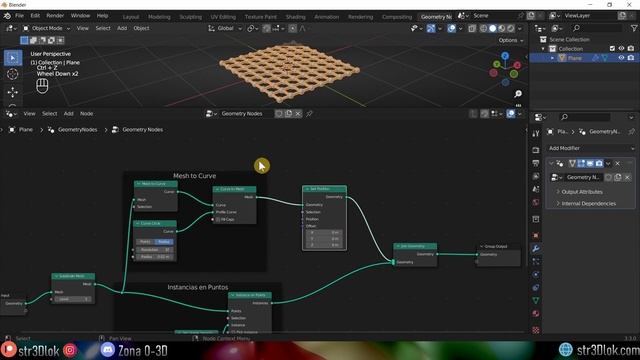640x360 pixels.
Task: Disable Plane in renders camera icon
Action: tap(631, 58)
